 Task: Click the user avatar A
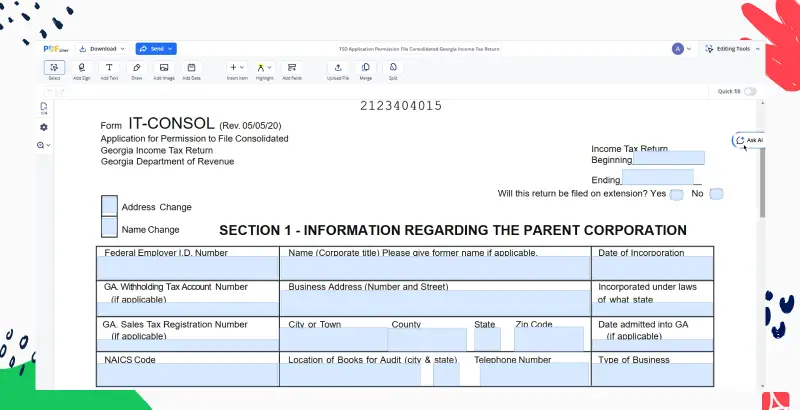(x=678, y=49)
